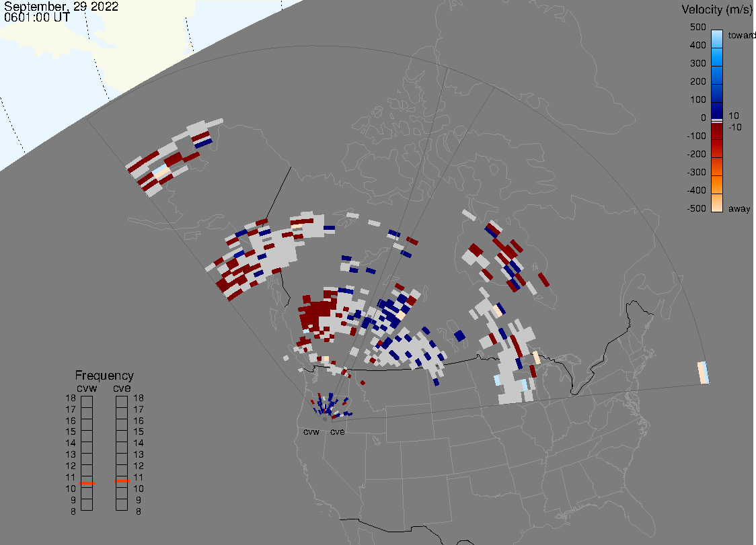The width and height of the screenshot is (756, 545).
Task: Click the 400 tick label on velocity scale
Action: pos(697,45)
